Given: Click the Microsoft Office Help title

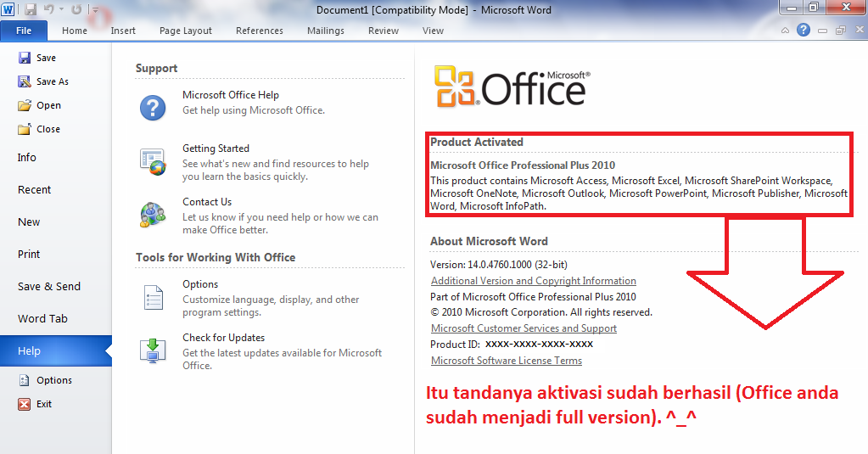Looking at the screenshot, I should tap(231, 95).
